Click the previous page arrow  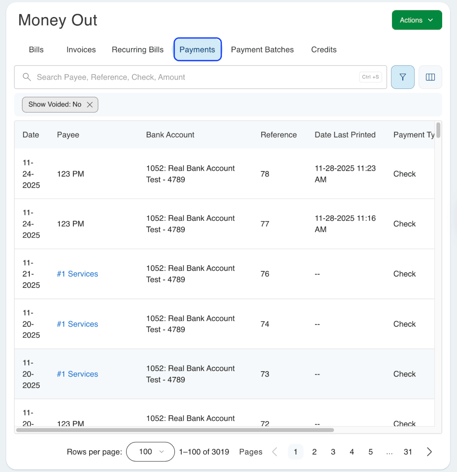(275, 452)
